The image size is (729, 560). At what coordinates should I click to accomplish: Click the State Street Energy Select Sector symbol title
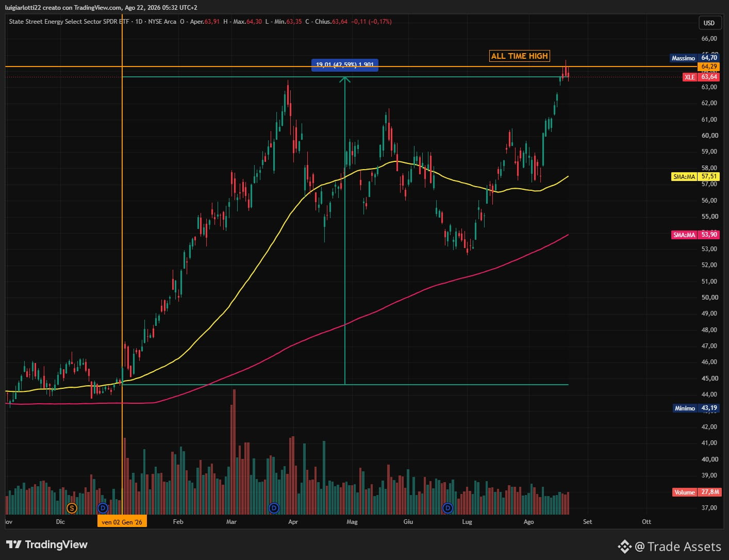69,22
